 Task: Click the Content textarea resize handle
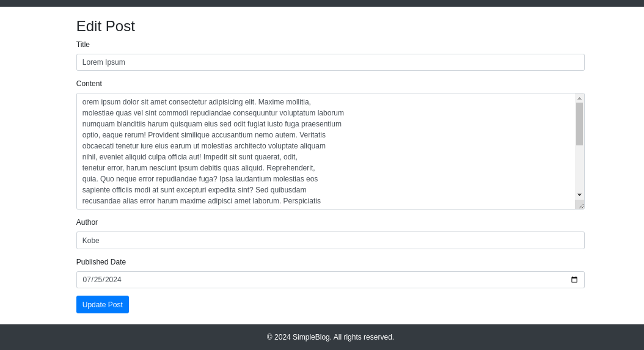click(580, 205)
